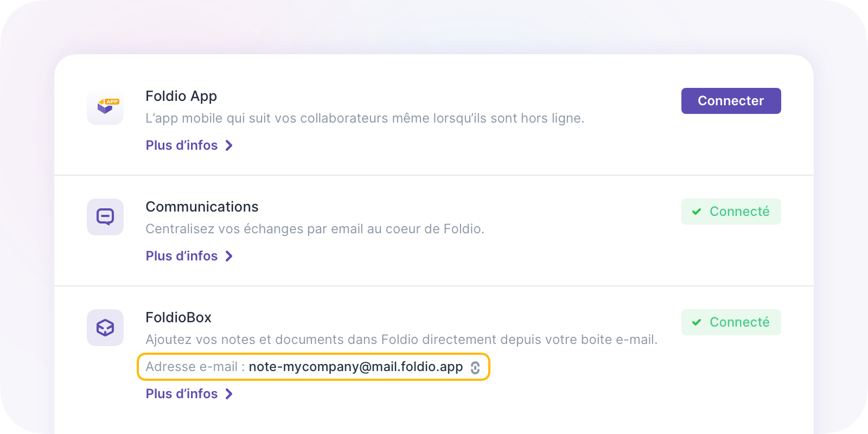Screen dimensions: 868x434
Task: Click the Communications heading
Action: (202, 207)
